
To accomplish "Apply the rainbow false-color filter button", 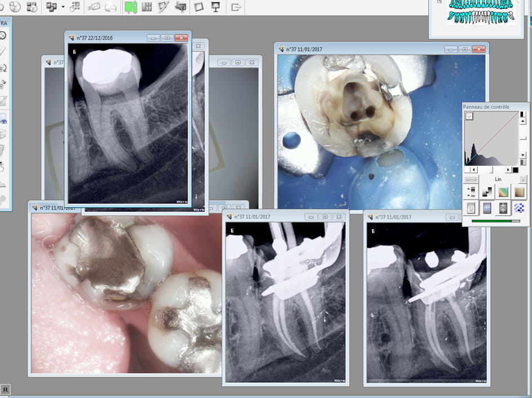I will [x=503, y=192].
